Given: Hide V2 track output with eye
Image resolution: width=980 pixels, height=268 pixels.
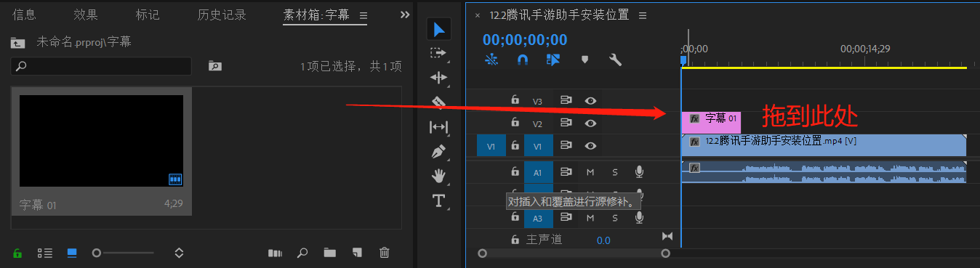Looking at the screenshot, I should (x=591, y=123).
